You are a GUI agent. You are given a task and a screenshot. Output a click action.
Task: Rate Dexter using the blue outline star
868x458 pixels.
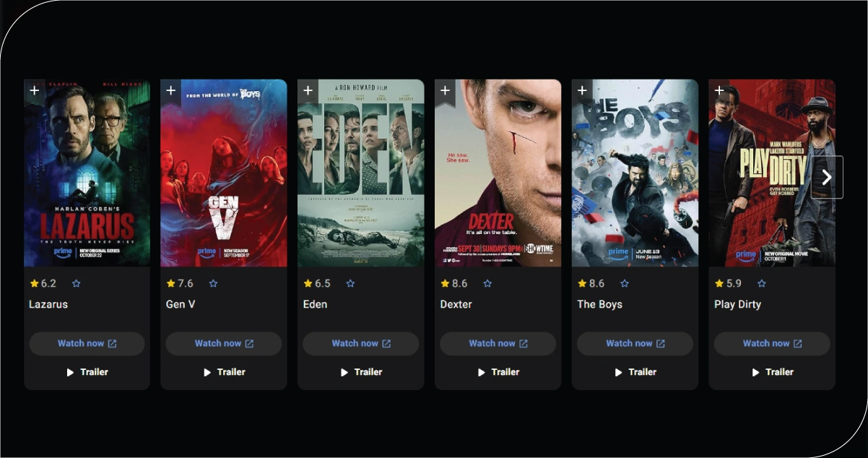487,284
